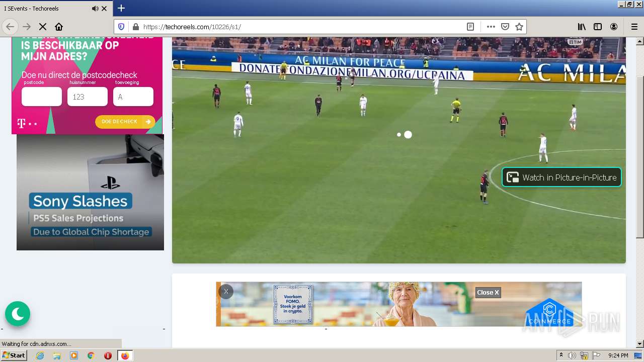Screen dimensions: 644x362
Task: Open Action Center flag icon
Action: (596, 355)
